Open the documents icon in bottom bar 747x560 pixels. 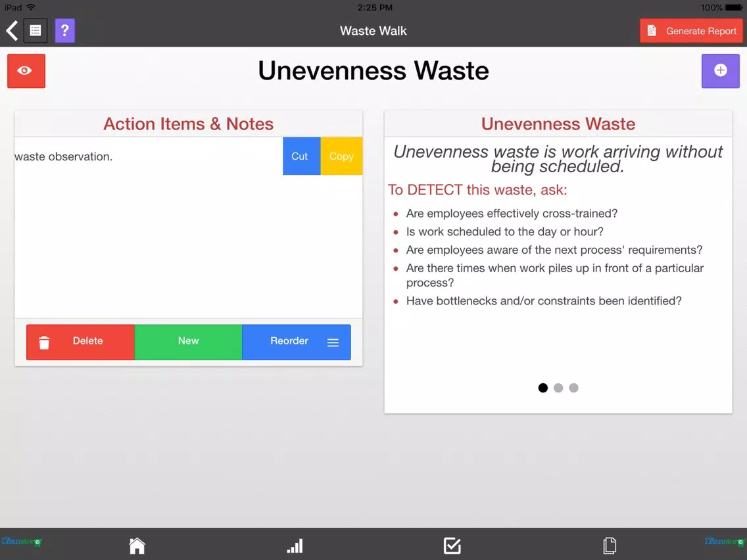pos(610,546)
